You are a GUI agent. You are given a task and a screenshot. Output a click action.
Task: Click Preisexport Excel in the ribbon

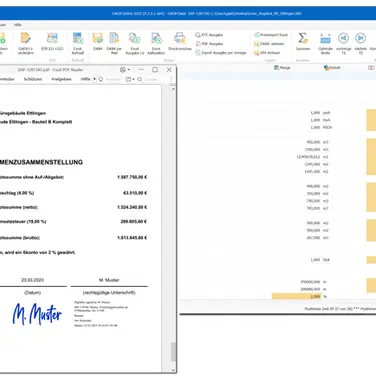click(271, 35)
